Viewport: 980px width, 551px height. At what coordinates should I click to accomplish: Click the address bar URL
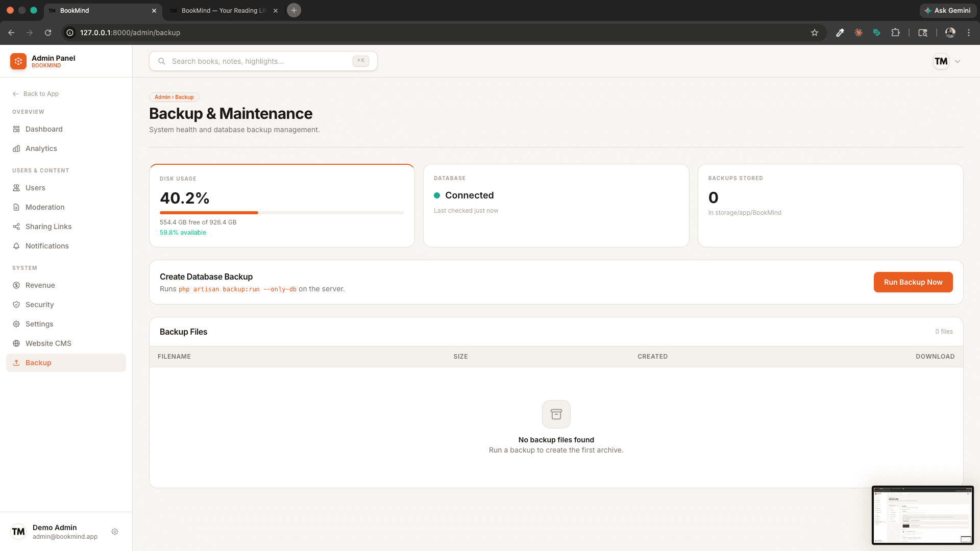click(x=130, y=33)
